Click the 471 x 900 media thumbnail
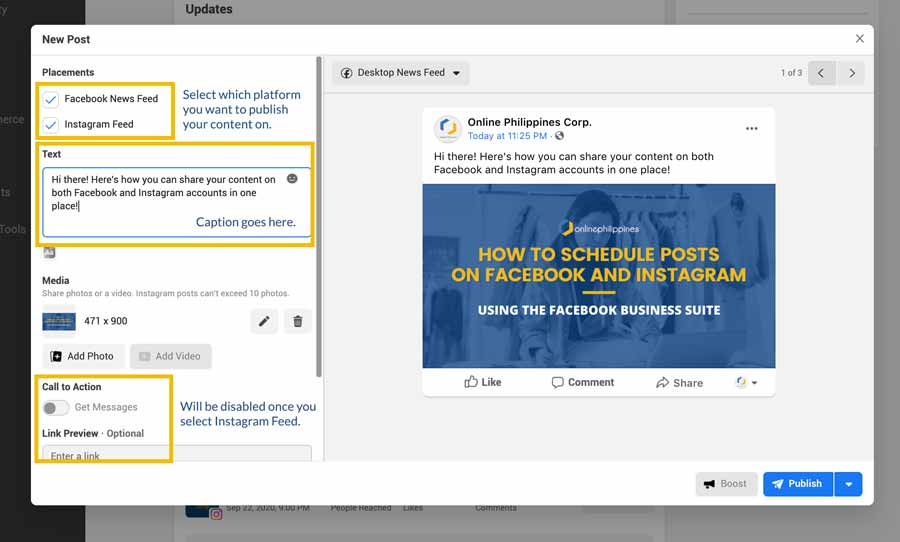The width and height of the screenshot is (900, 542). 59,321
